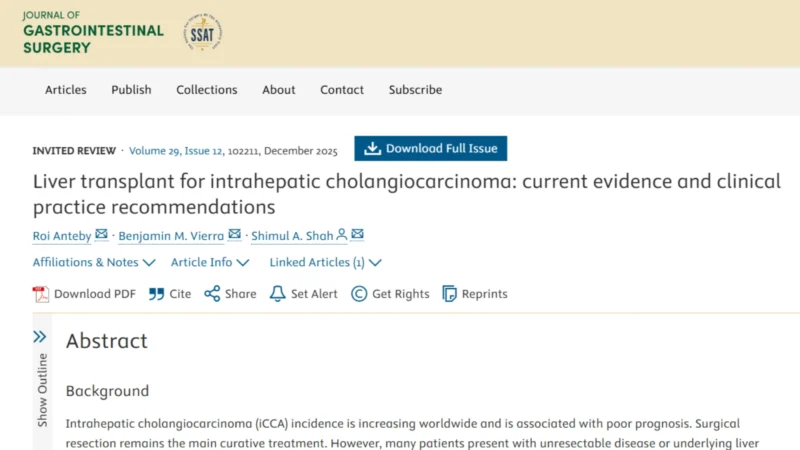Open the Articles menu
The image size is (800, 450).
[x=66, y=90]
